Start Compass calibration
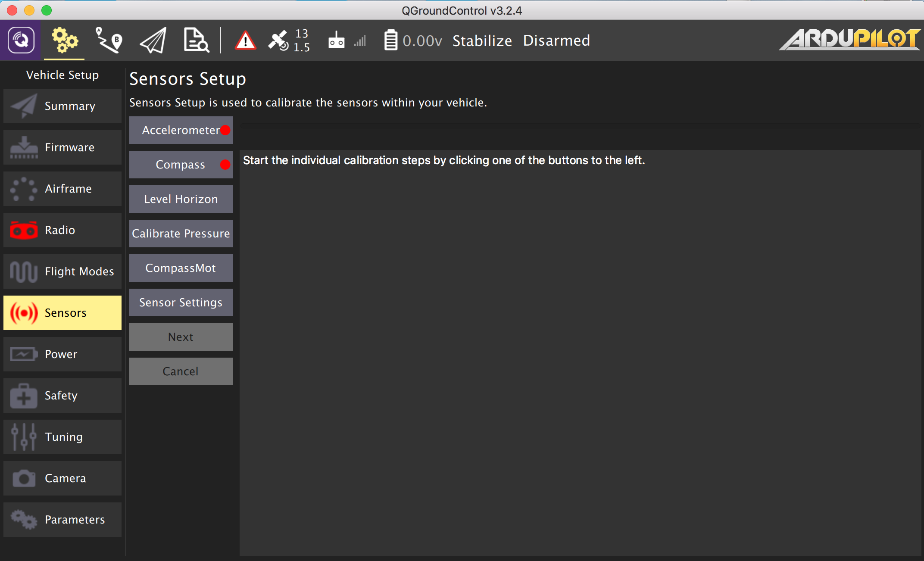This screenshot has height=561, width=924. point(181,165)
